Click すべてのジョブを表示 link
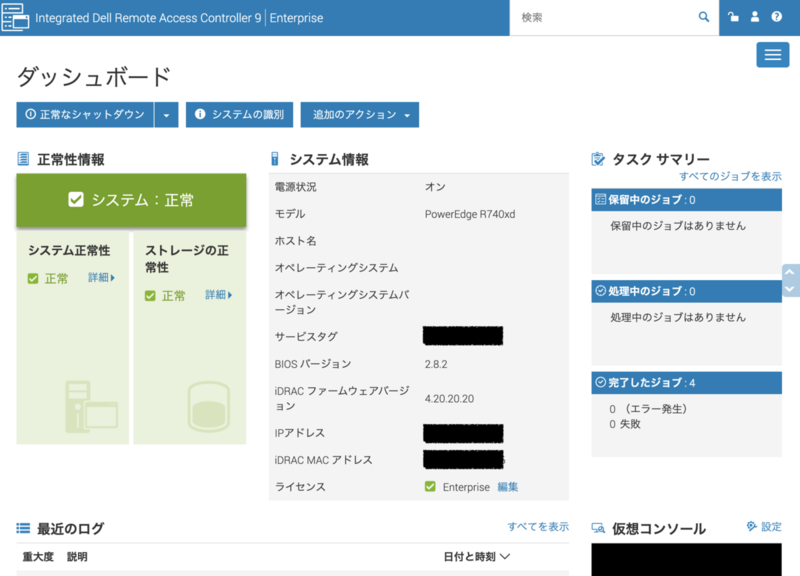The height and width of the screenshot is (576, 800). 730,176
